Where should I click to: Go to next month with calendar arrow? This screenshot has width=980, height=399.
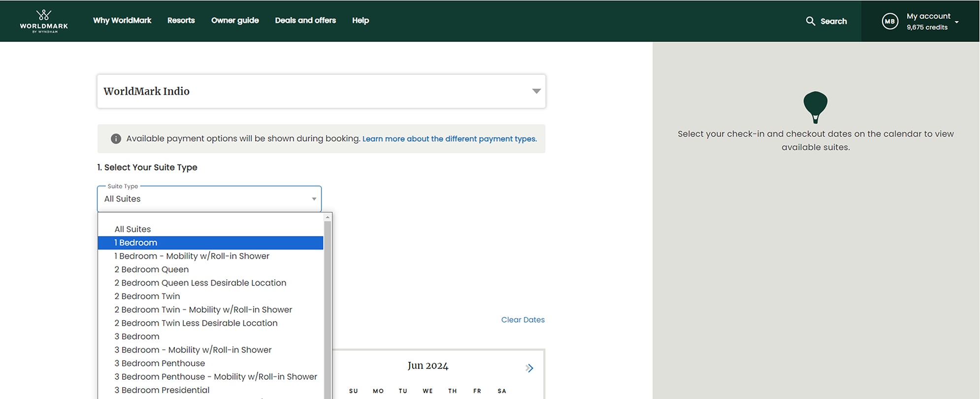pyautogui.click(x=529, y=368)
